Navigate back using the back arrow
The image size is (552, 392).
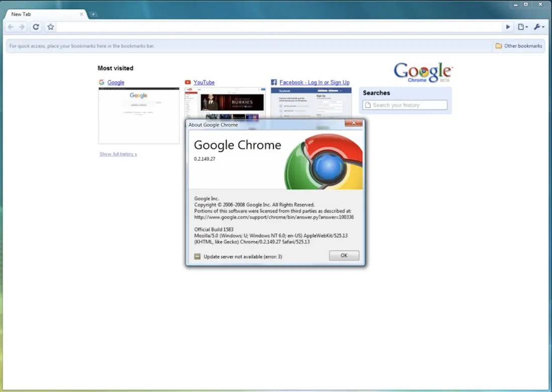tap(10, 27)
